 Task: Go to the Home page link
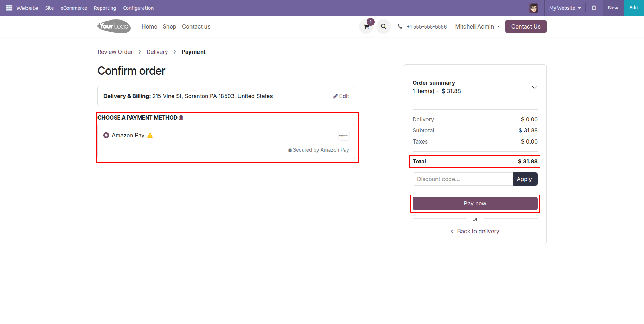click(x=149, y=26)
